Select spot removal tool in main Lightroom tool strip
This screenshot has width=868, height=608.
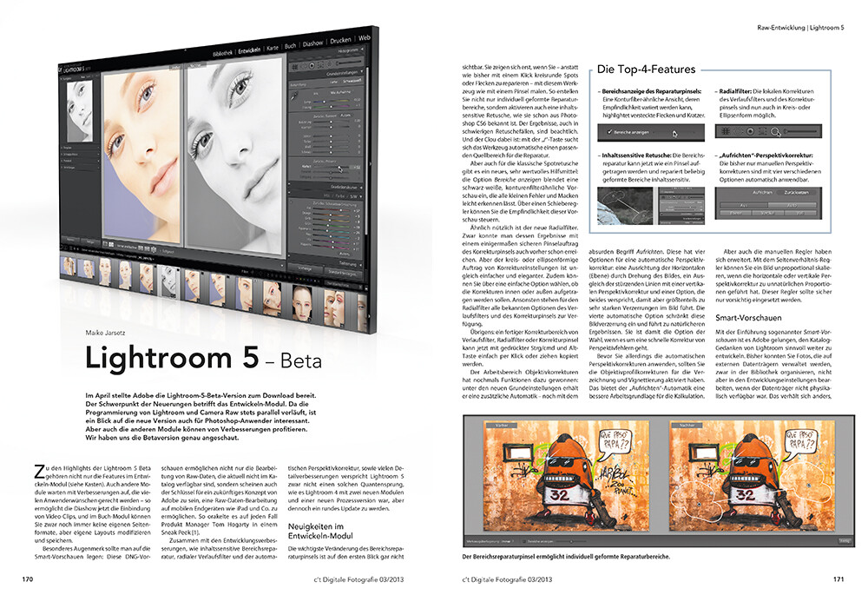(303, 66)
